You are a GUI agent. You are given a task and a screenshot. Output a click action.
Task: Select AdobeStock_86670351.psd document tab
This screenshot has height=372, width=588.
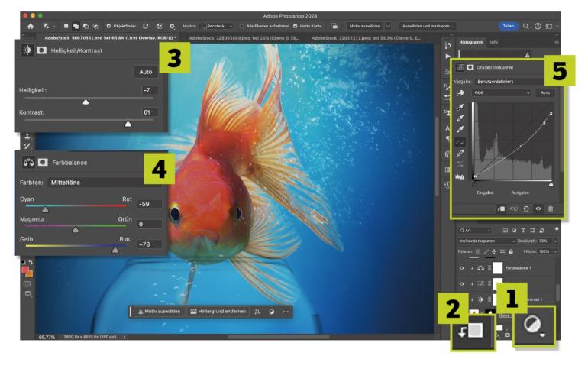(109, 38)
